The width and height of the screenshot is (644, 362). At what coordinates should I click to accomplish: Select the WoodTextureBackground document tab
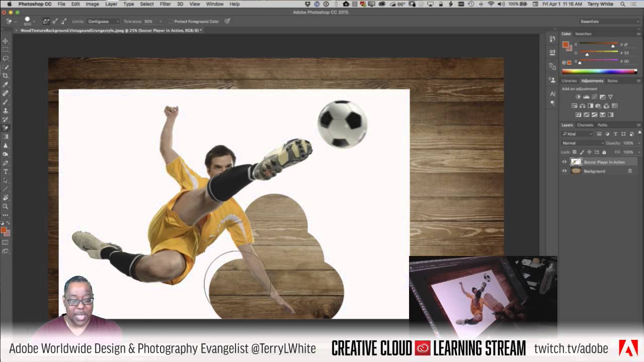[111, 30]
